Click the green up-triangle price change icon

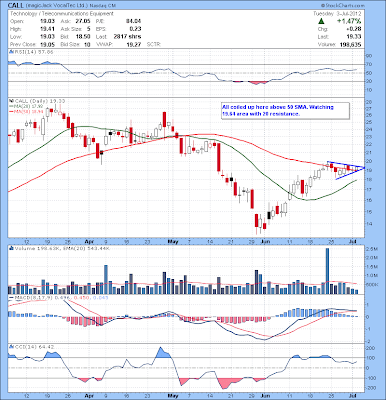coord(321,21)
